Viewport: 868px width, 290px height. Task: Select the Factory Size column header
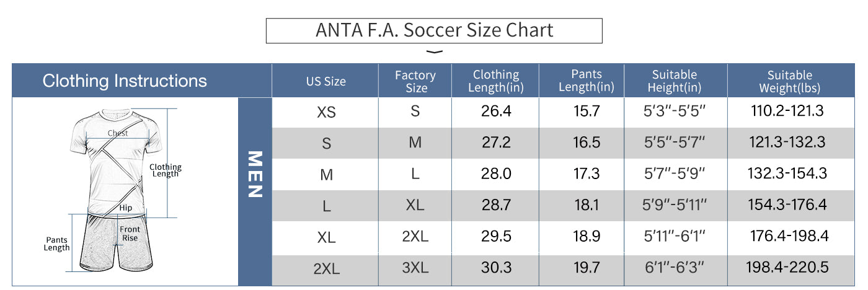tap(415, 81)
